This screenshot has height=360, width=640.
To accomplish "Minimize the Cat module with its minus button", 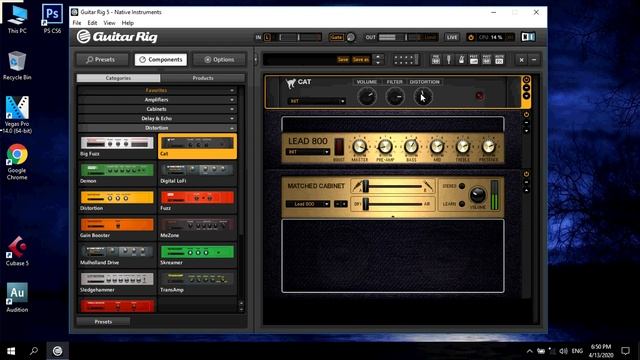I will pos(526,88).
